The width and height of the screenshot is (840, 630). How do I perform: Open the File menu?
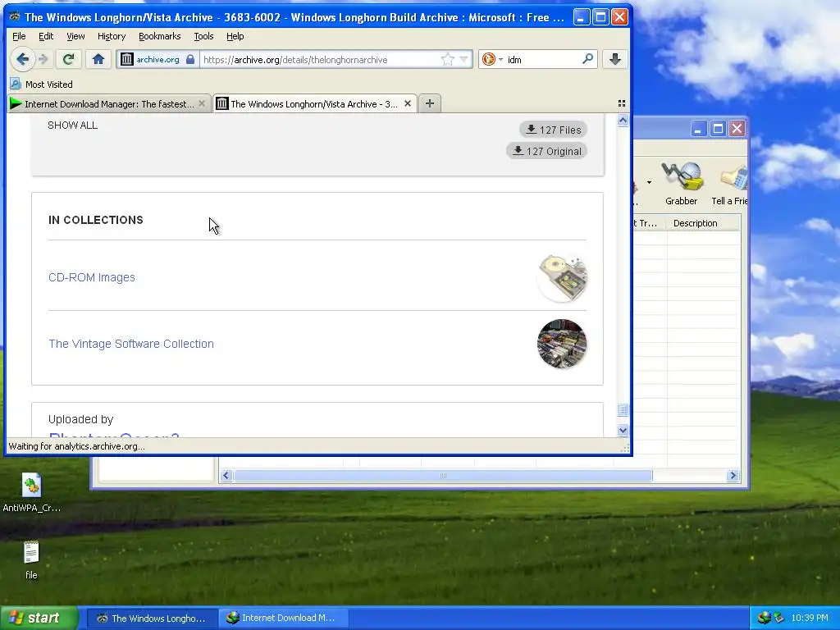19,36
